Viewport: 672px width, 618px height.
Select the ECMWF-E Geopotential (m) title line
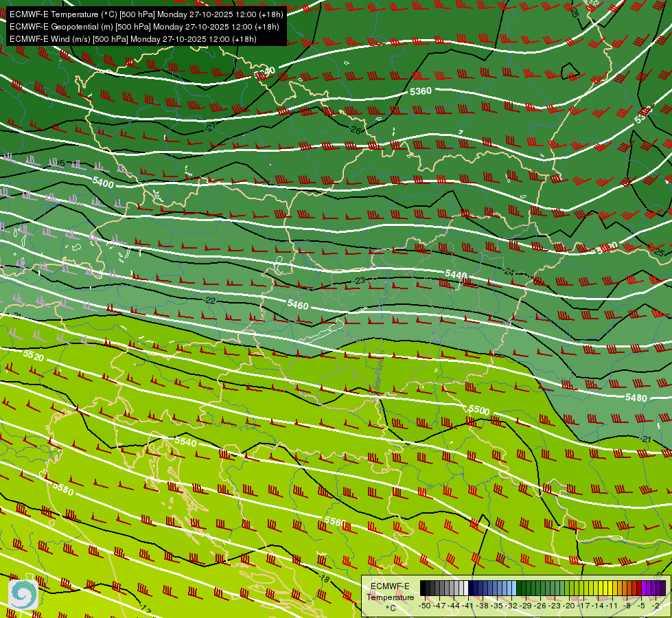144,27
